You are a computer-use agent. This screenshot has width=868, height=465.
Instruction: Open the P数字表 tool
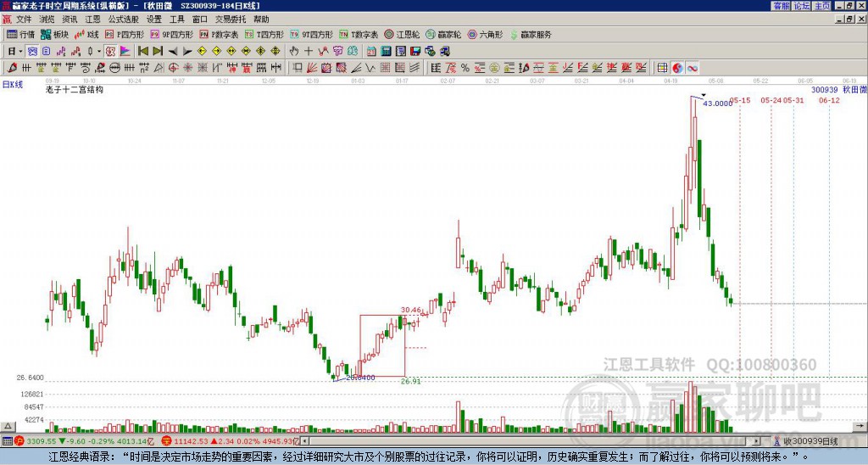tap(219, 34)
